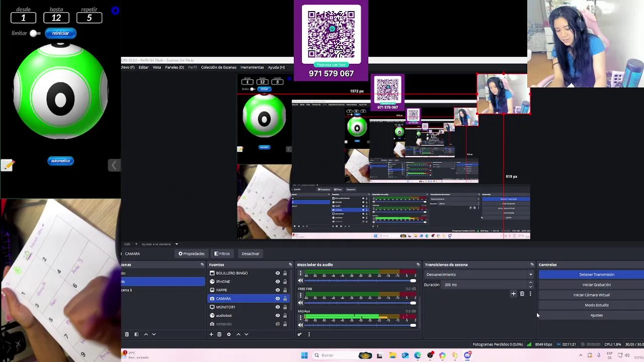Screen dimensions: 644x362
Task: Click the hasta number field
Action: coord(56,18)
